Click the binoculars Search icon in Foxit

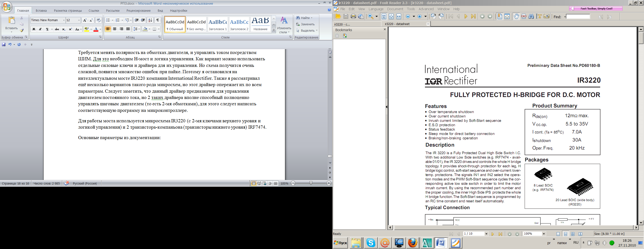[x=531, y=17]
